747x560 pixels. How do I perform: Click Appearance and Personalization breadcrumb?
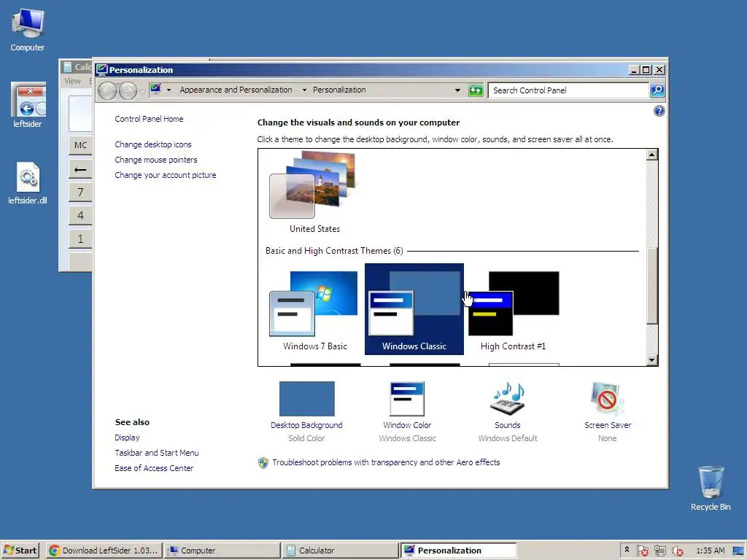(236, 90)
